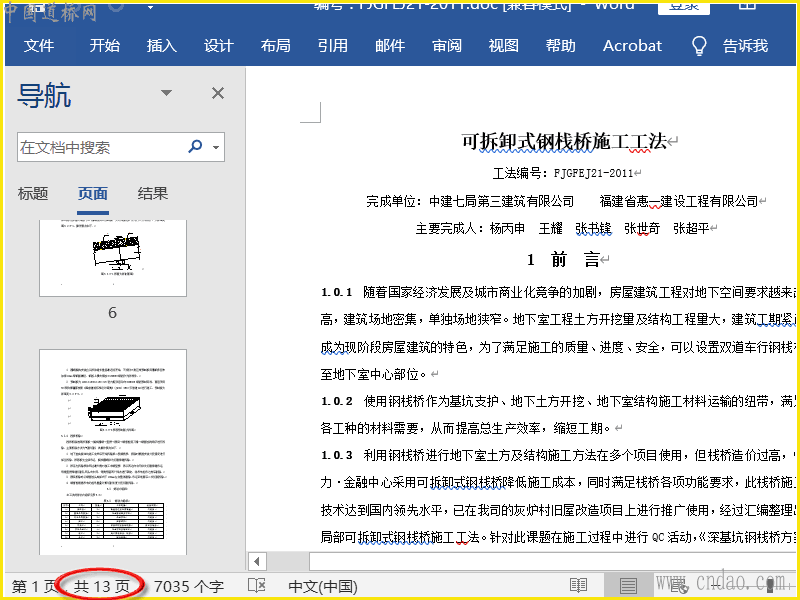Viewport: 800px width, 600px height.
Task: Open the 审阅 ribbon tab
Action: pos(447,46)
